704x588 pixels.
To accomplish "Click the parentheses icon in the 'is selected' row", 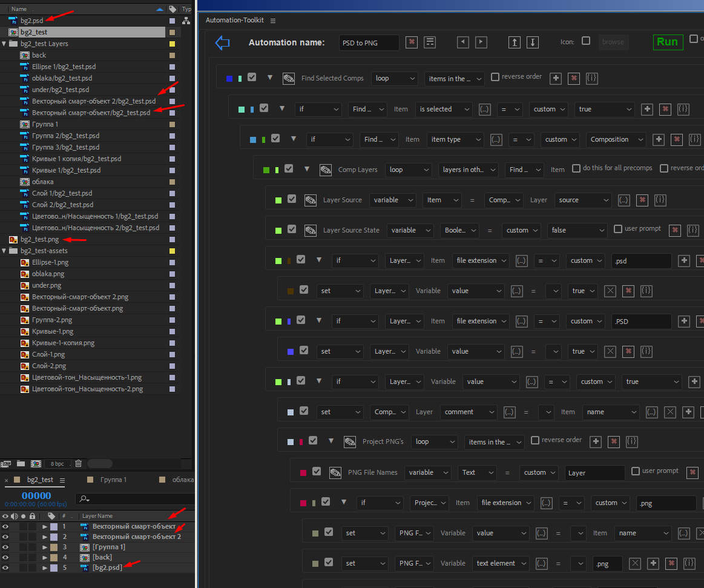I will pos(485,109).
